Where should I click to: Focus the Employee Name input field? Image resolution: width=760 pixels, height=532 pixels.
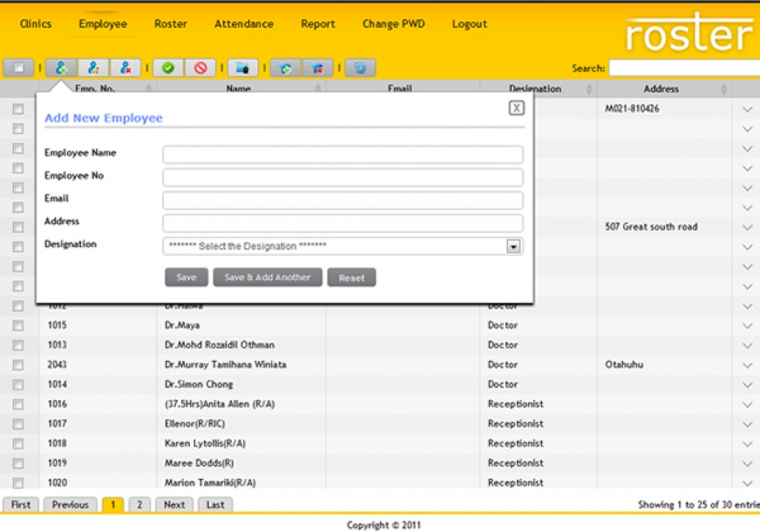[x=342, y=155]
